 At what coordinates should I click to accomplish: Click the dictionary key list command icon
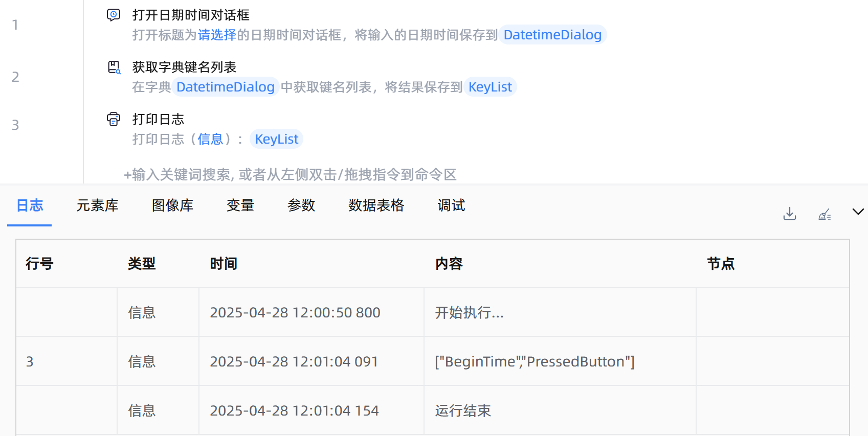coord(114,67)
